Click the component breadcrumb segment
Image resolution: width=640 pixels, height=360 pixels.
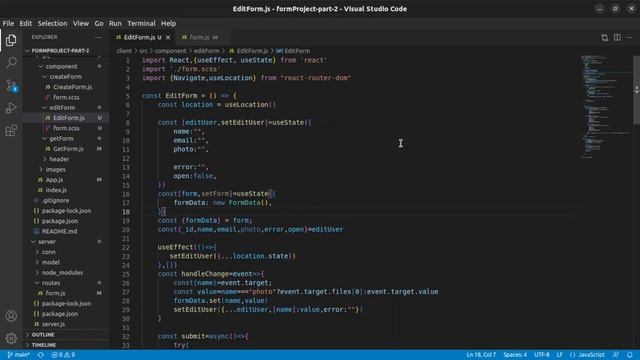click(170, 51)
